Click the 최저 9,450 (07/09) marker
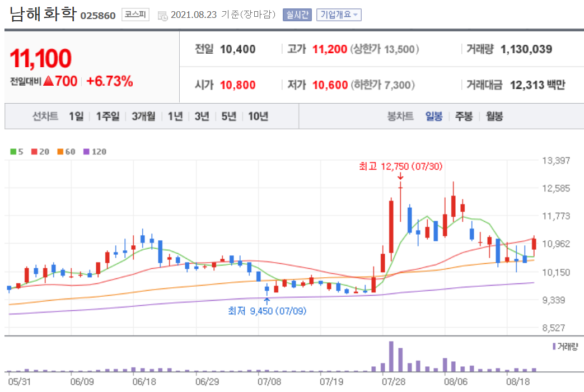The image size is (584, 392). click(x=267, y=311)
